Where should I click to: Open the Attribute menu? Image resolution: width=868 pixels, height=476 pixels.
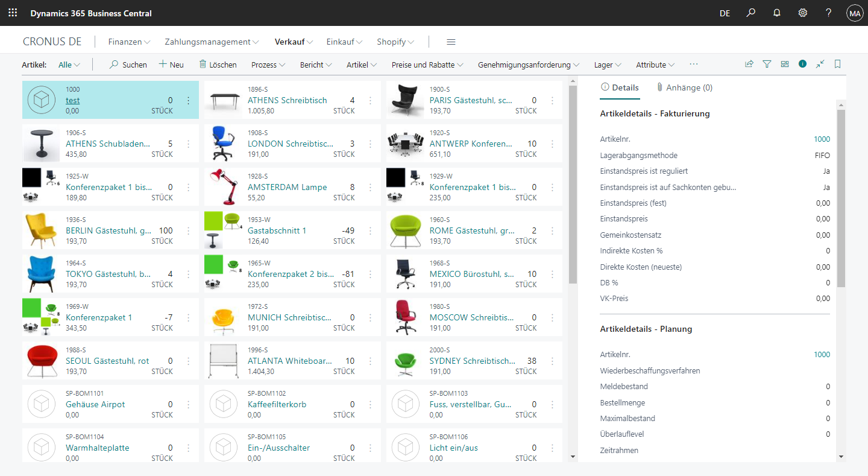click(655, 65)
